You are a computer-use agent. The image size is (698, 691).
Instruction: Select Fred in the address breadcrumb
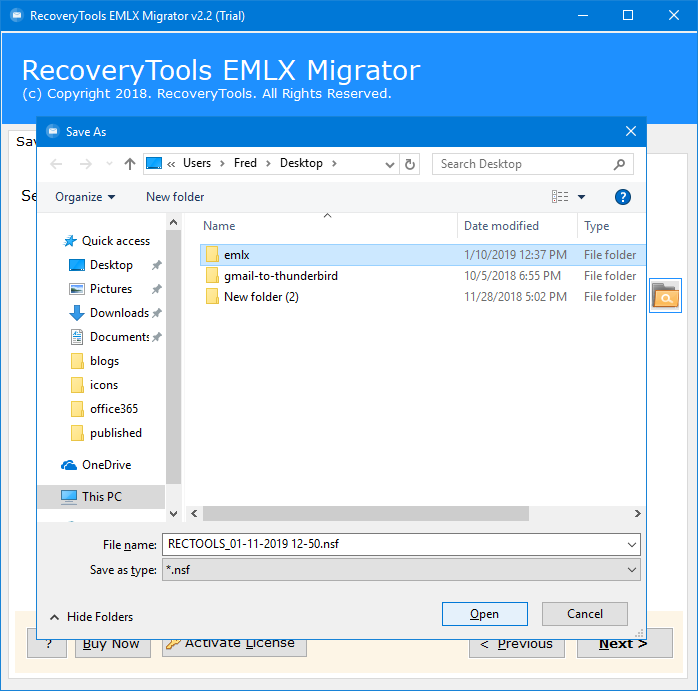point(245,163)
